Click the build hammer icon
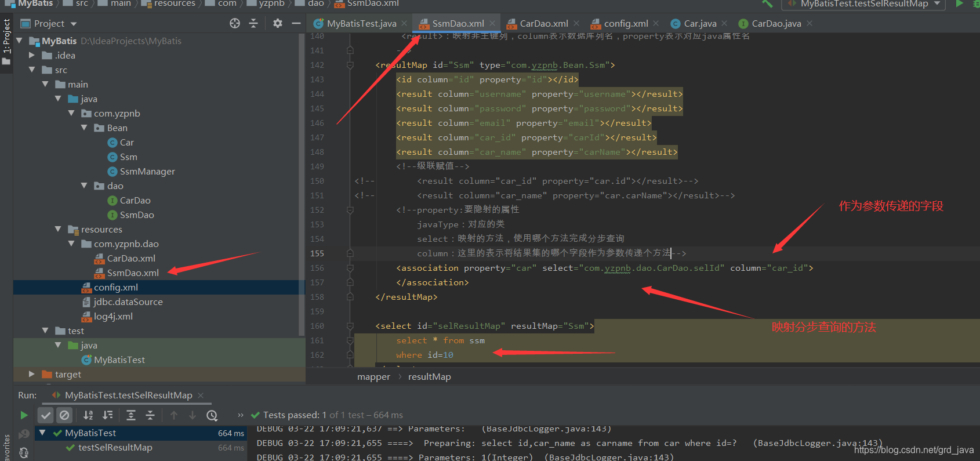Image resolution: width=980 pixels, height=461 pixels. pos(768,3)
